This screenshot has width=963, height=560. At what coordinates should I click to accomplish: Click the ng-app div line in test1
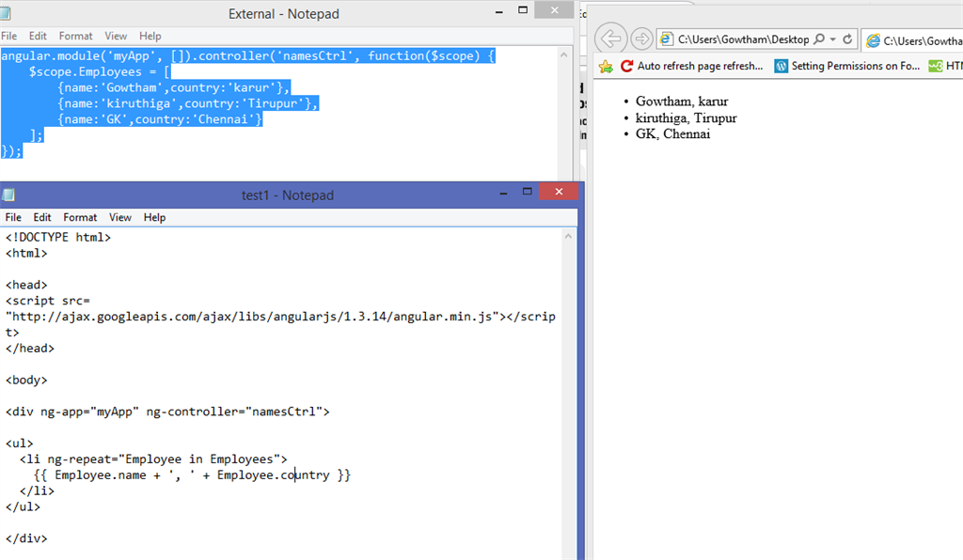[x=167, y=412]
